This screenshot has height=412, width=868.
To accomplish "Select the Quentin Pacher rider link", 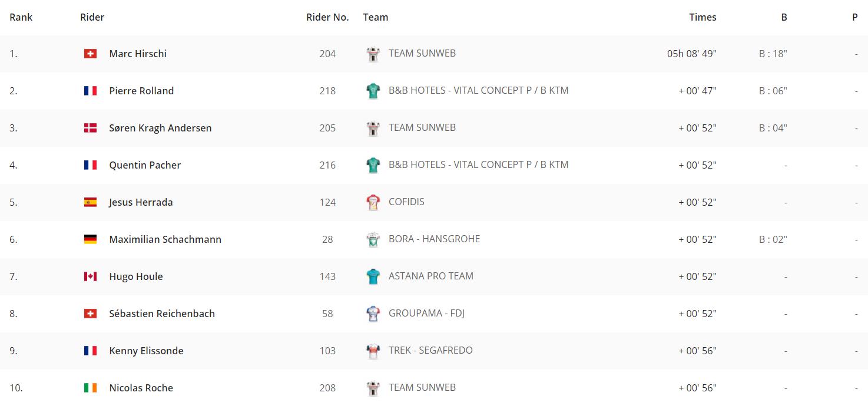I will pyautogui.click(x=145, y=165).
